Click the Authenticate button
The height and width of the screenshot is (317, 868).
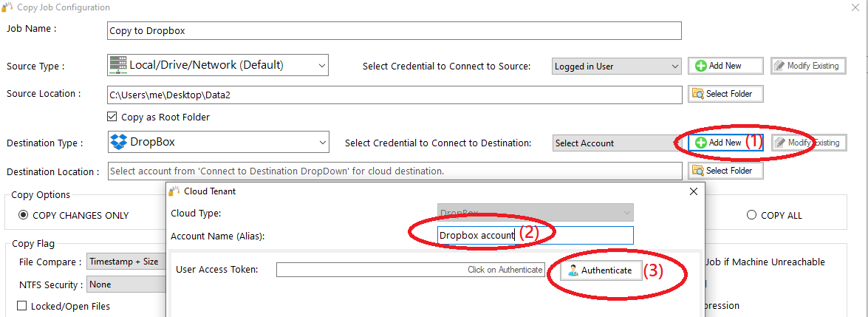601,270
